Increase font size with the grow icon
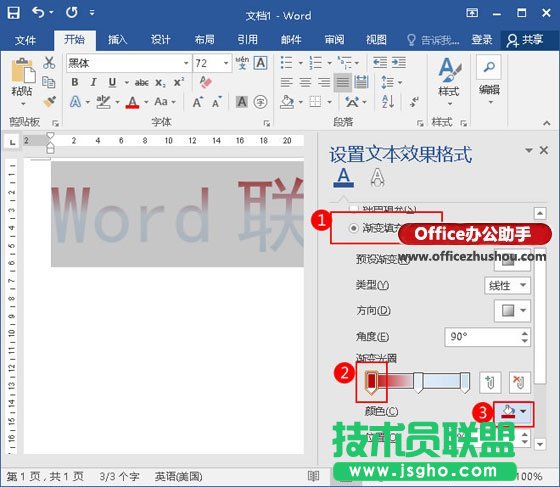560x487 pixels. pyautogui.click(x=198, y=102)
